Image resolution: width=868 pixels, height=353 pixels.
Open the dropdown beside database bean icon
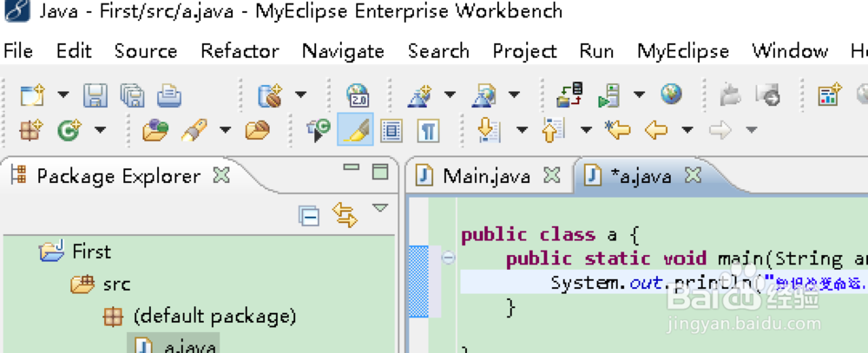point(300,95)
